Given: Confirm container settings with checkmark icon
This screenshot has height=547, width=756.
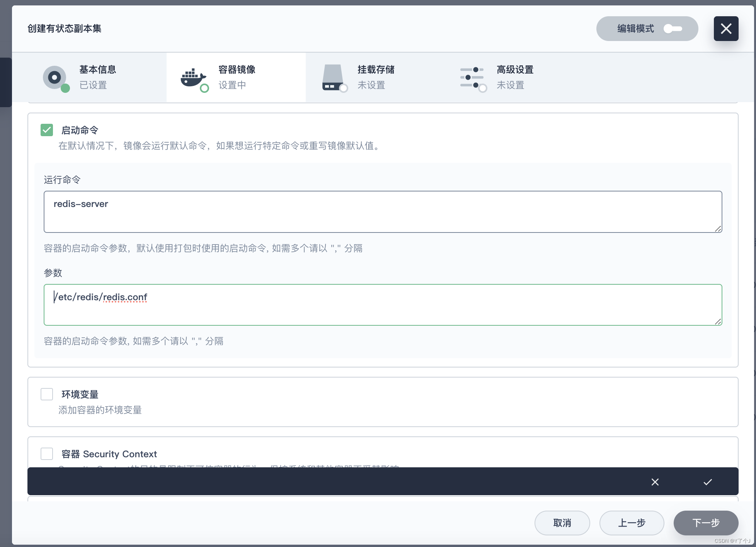Looking at the screenshot, I should [x=707, y=482].
